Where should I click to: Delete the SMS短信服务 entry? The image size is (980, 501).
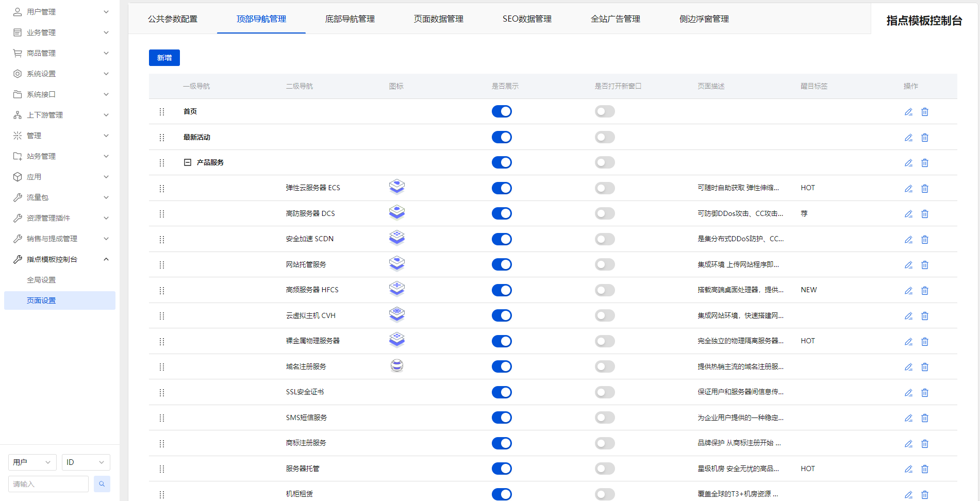(925, 418)
